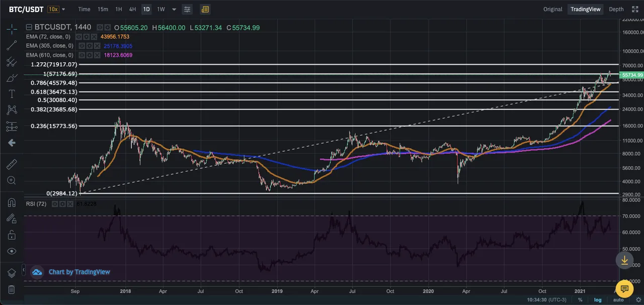This screenshot has width=644, height=305.
Task: Open the pitchfork drawing tools
Action: coord(12,62)
